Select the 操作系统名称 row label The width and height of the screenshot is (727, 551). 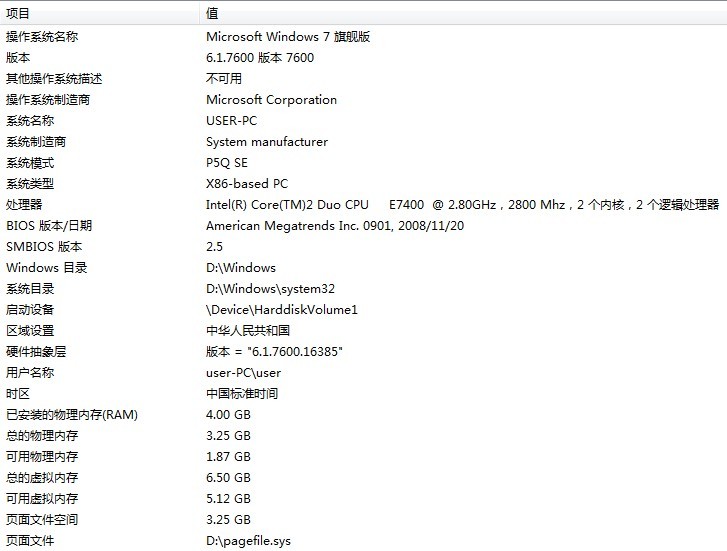pyautogui.click(x=42, y=37)
